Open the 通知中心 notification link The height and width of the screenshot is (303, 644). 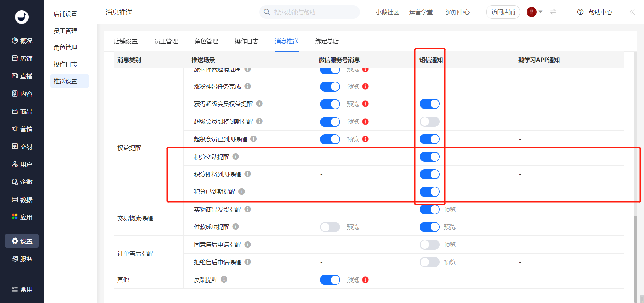tap(458, 12)
